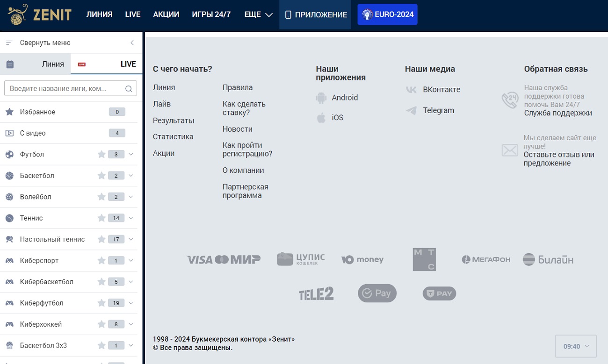Image resolution: width=608 pixels, height=364 pixels.
Task: Open the Правила footer link
Action: (x=238, y=87)
